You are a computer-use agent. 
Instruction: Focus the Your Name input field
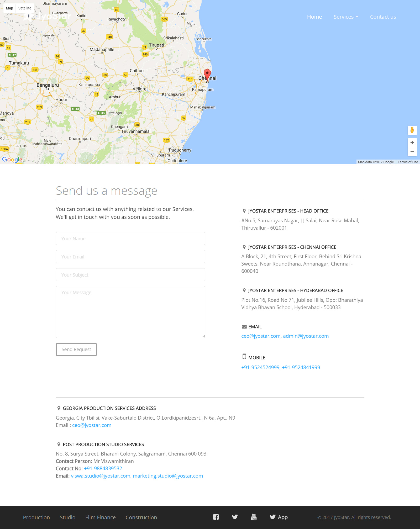coord(130,239)
